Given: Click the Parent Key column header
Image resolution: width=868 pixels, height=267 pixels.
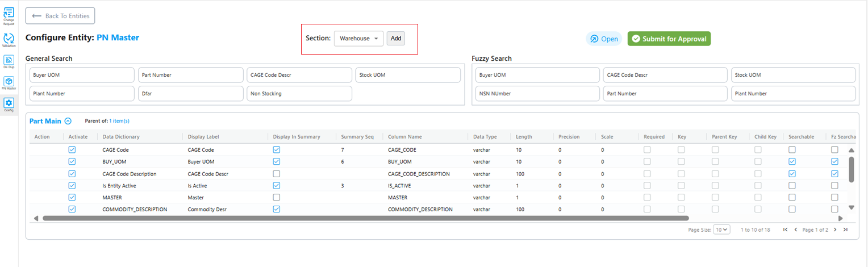Looking at the screenshot, I should click(x=724, y=136).
